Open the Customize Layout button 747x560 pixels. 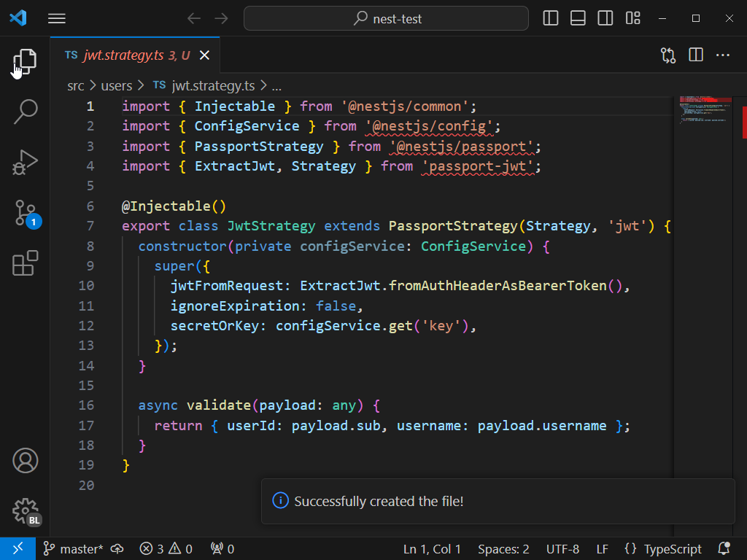tap(632, 18)
